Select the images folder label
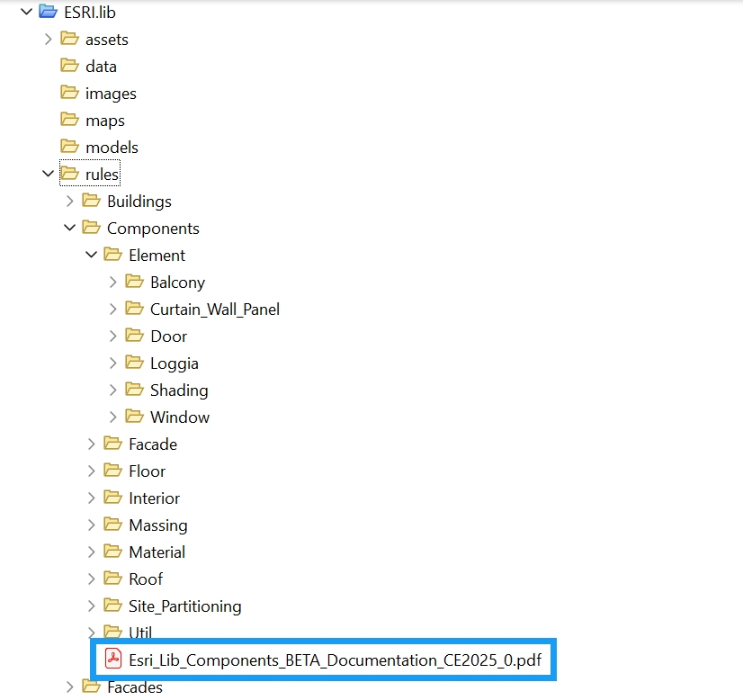Viewport: 743px width, 700px height. coord(111,94)
